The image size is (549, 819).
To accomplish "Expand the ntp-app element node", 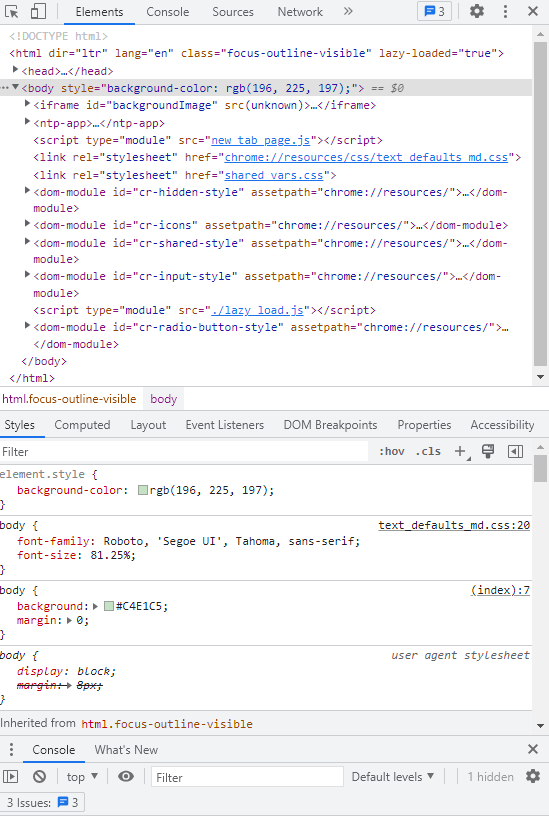I will (x=27, y=122).
